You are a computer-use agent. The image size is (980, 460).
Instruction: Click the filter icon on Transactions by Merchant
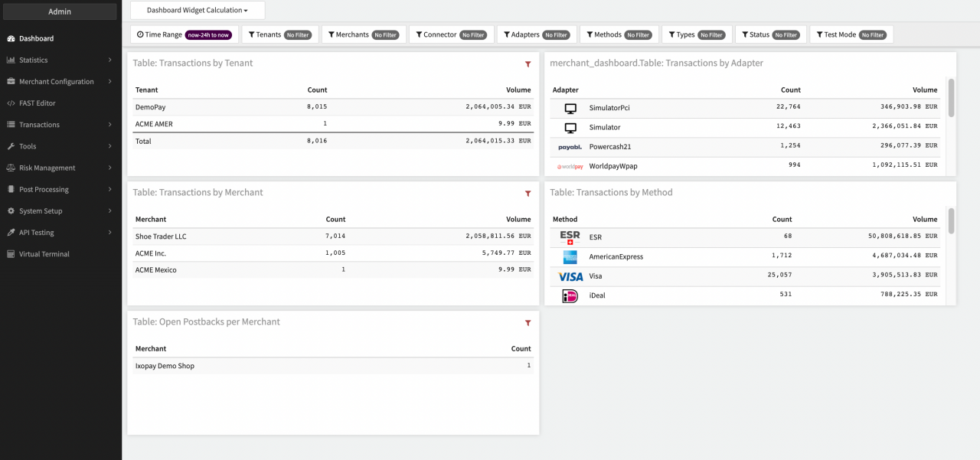[x=528, y=194]
